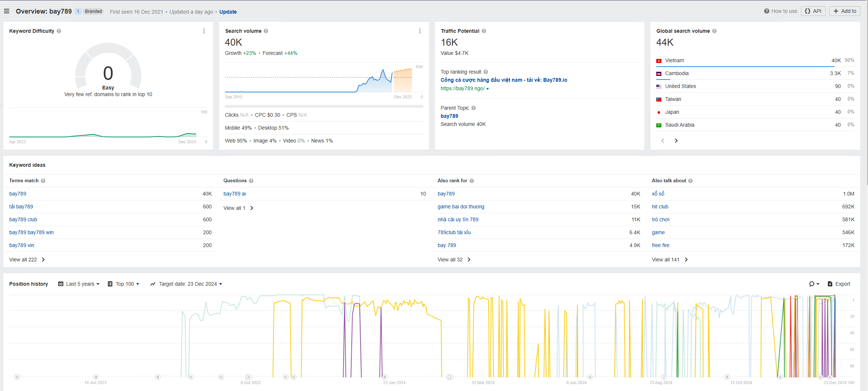Click the Also rank for help icon
868x391 pixels.
(472, 181)
